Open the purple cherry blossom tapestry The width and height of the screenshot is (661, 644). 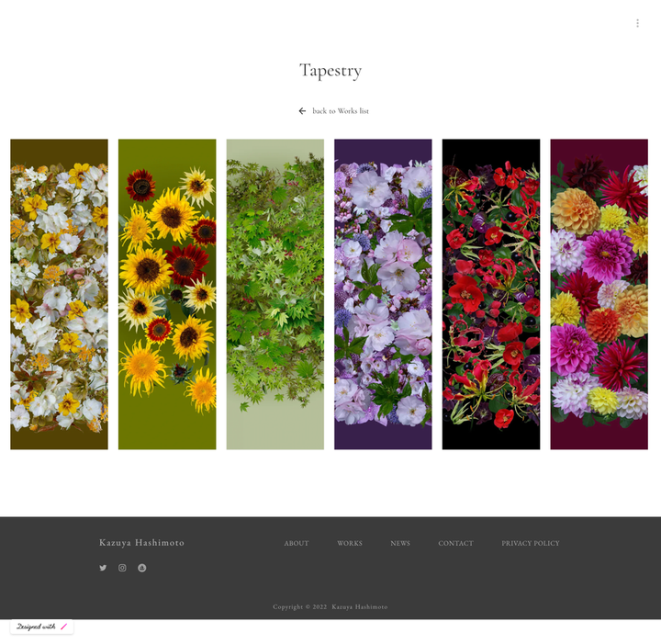coord(383,294)
